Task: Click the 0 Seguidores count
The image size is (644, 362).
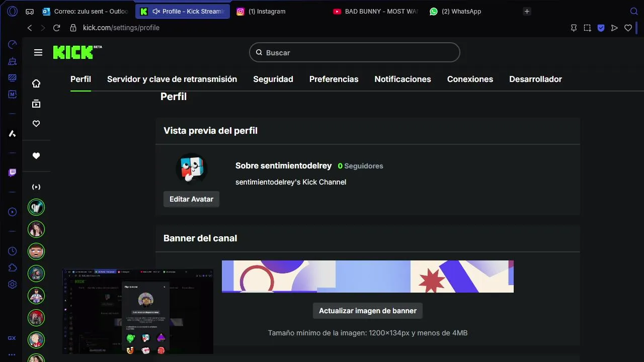Action: click(360, 166)
